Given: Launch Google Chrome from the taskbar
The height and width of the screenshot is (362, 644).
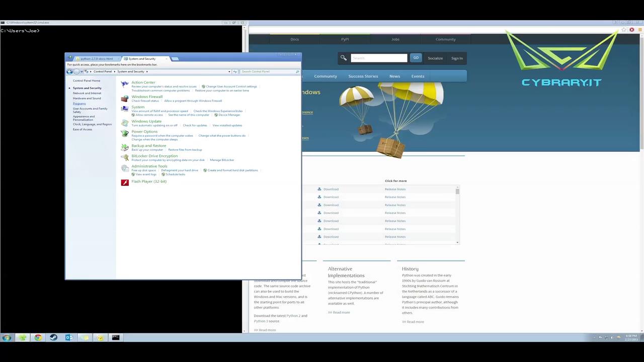Looking at the screenshot, I should tap(38, 337).
